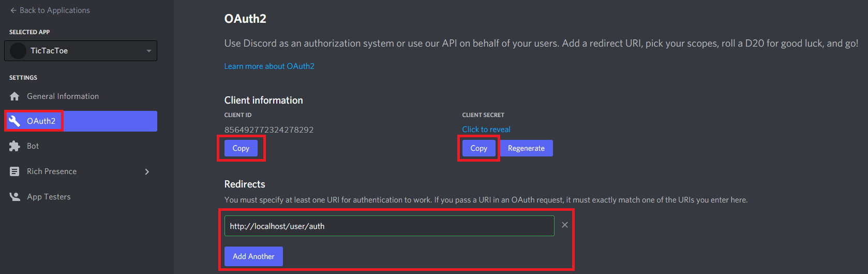Click the General Information home icon
The image size is (868, 274).
tap(14, 96)
